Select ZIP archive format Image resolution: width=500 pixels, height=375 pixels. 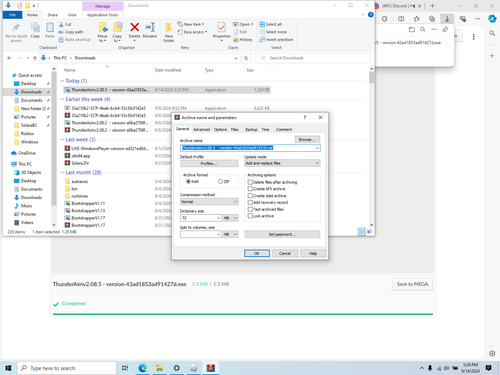click(x=220, y=182)
